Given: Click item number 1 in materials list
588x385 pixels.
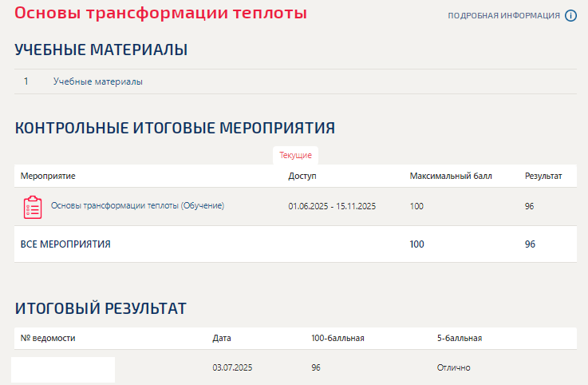Looking at the screenshot, I should point(26,81).
